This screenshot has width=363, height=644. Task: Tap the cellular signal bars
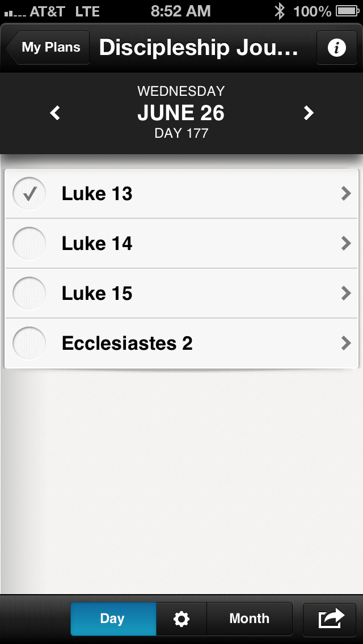[14, 12]
